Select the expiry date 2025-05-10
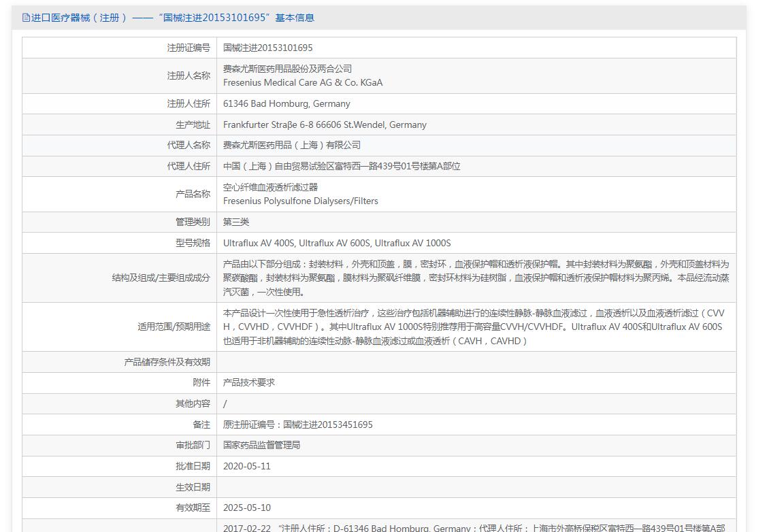769x532 pixels. (x=246, y=508)
